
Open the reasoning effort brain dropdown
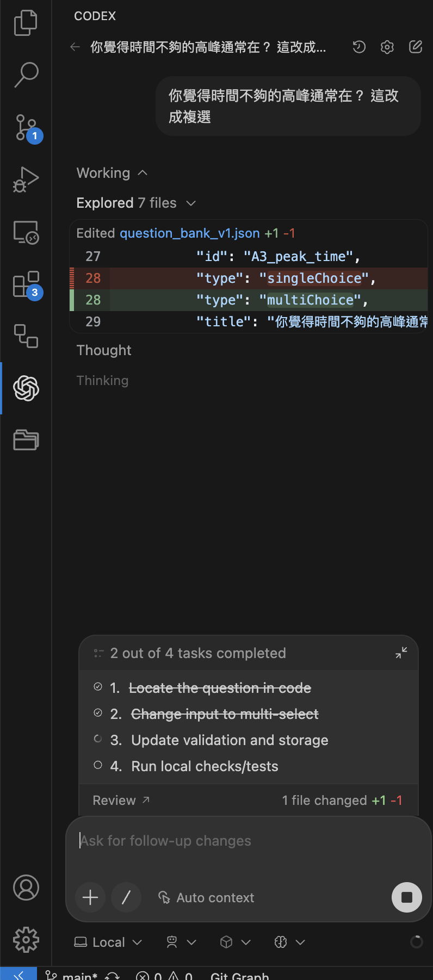(x=289, y=942)
